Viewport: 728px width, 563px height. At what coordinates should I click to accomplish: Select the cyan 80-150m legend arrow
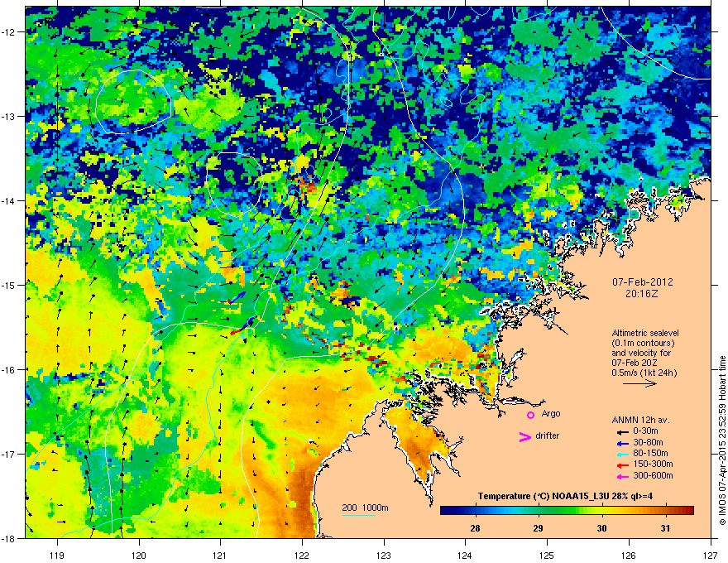(x=622, y=455)
